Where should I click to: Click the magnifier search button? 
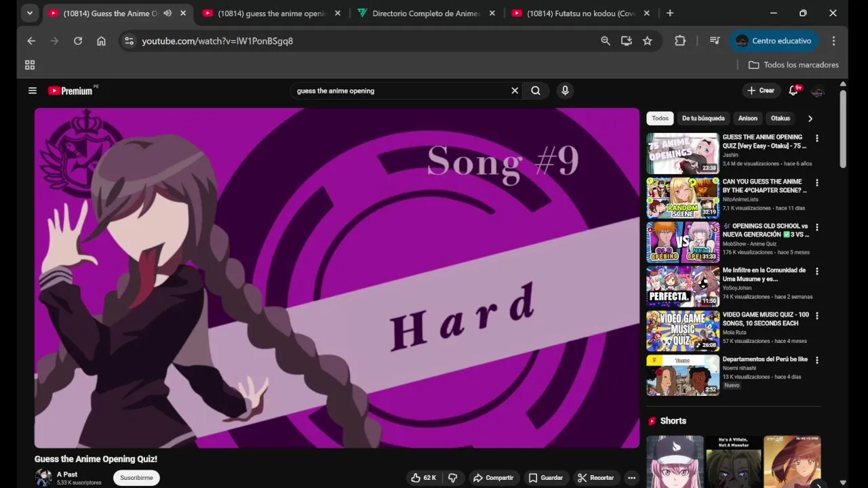536,91
